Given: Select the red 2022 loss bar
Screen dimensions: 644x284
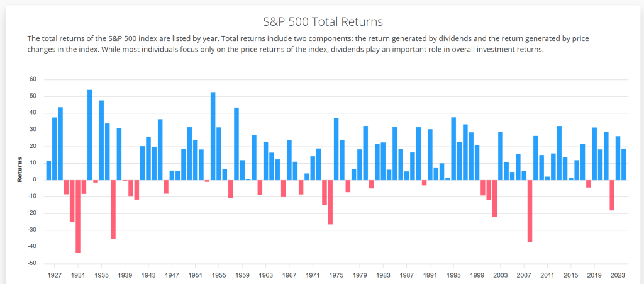Looking at the screenshot, I should (x=612, y=195).
